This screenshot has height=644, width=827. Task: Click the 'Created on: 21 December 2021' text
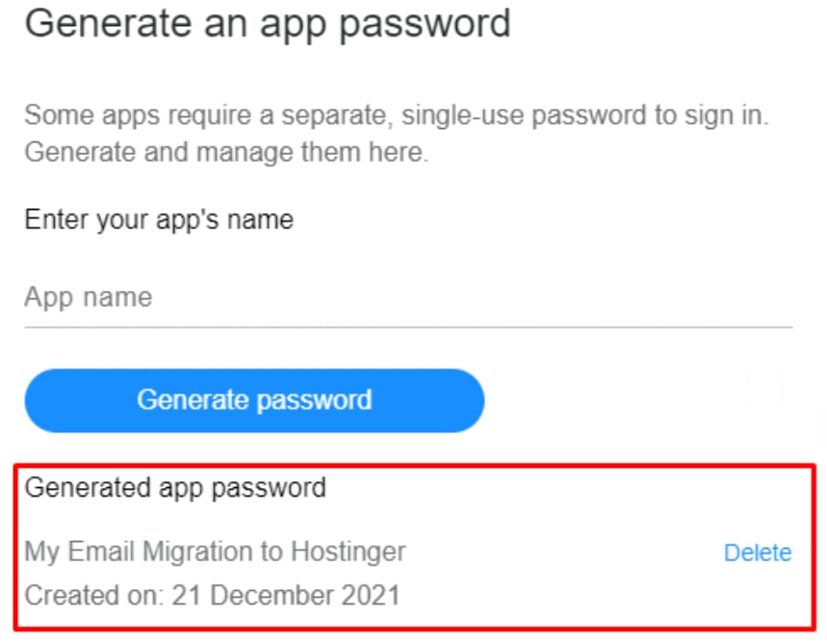point(212,594)
